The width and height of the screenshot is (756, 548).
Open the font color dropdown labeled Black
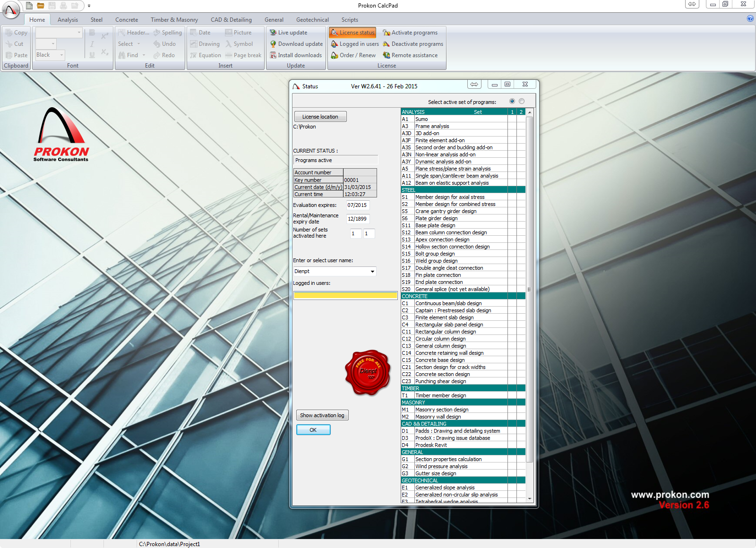pyautogui.click(x=50, y=55)
